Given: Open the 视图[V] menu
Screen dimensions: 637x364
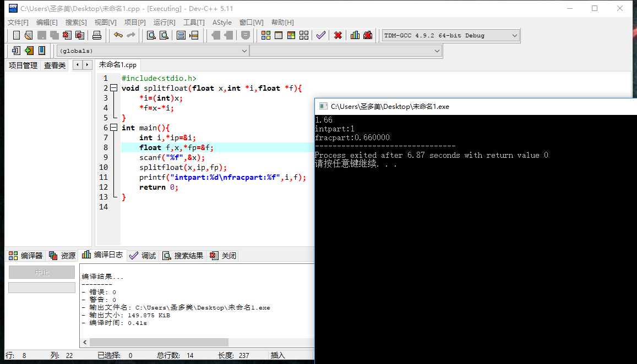Looking at the screenshot, I should pos(105,23).
